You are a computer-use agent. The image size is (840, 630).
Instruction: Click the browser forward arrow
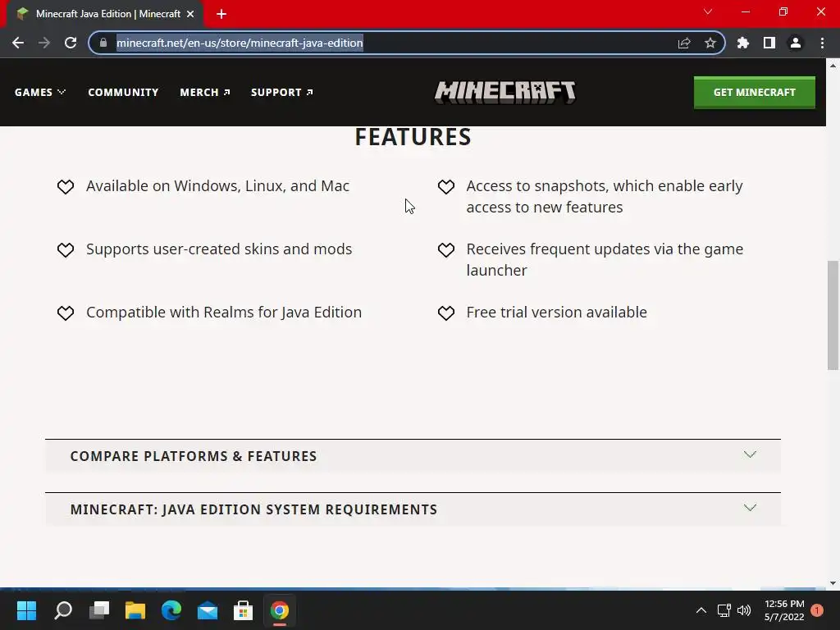(x=44, y=43)
